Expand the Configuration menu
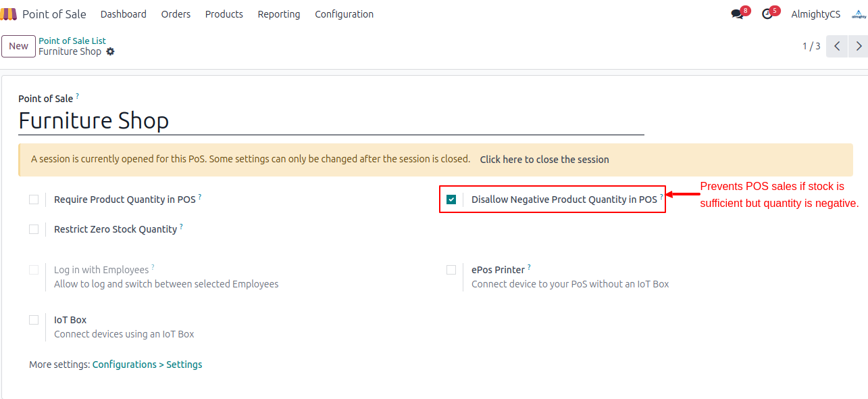 pyautogui.click(x=344, y=14)
